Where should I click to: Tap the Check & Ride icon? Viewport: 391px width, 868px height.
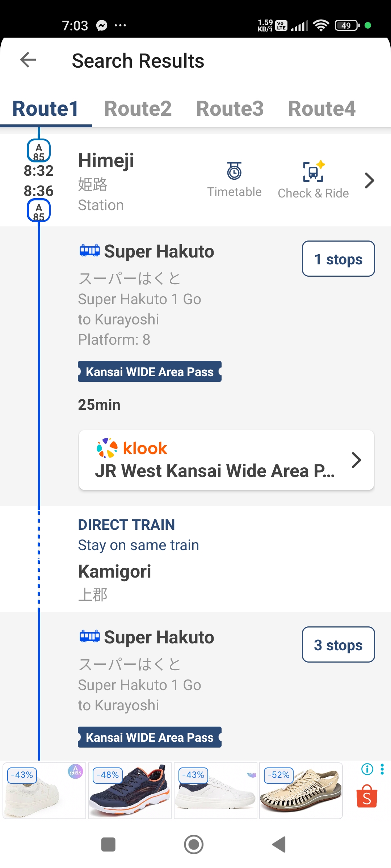point(314,171)
